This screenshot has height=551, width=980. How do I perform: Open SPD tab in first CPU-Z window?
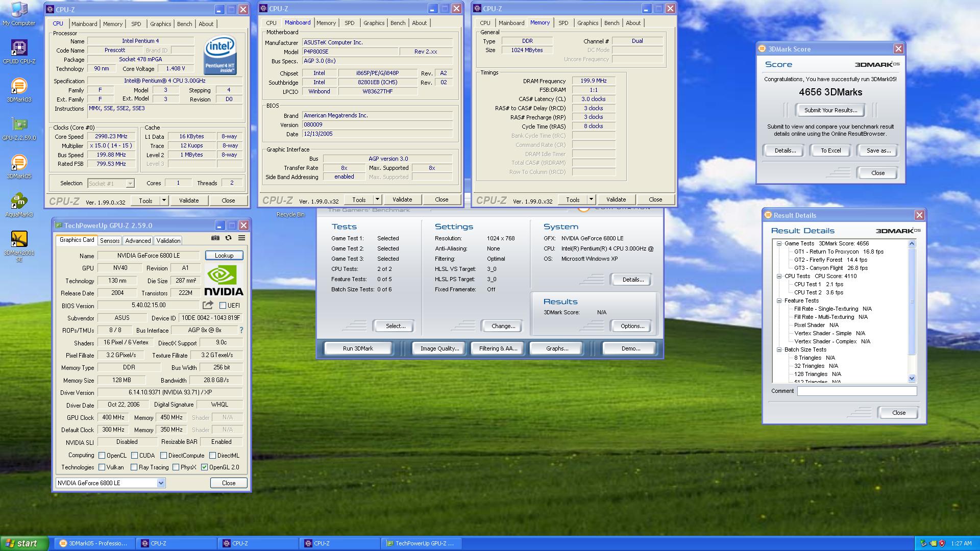pos(136,24)
